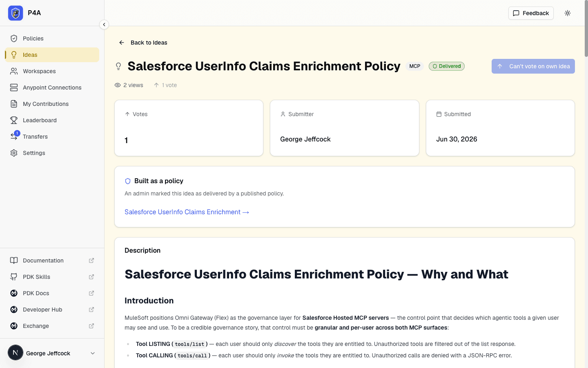Click the eye icon beside 2 views
This screenshot has width=588, height=368.
118,85
